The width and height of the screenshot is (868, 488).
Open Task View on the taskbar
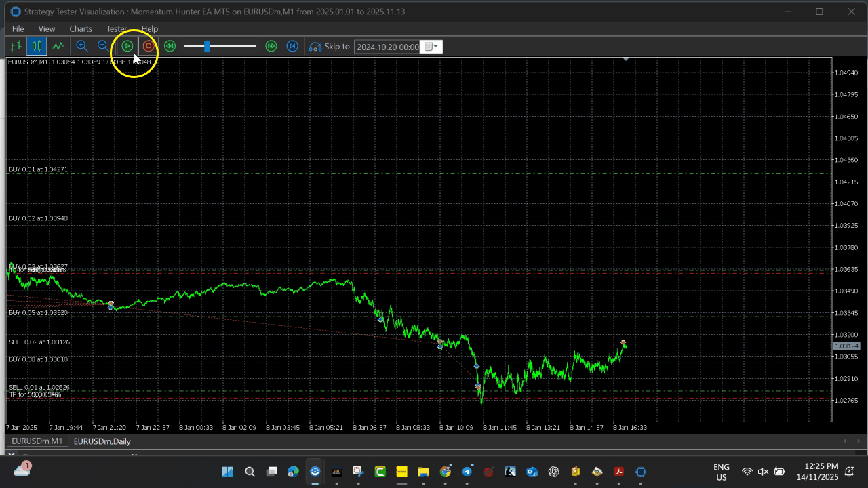[271, 472]
